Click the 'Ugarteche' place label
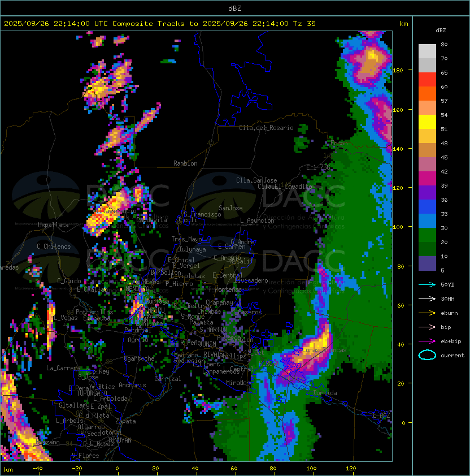Screen dimensions: 470x476 point(140,358)
